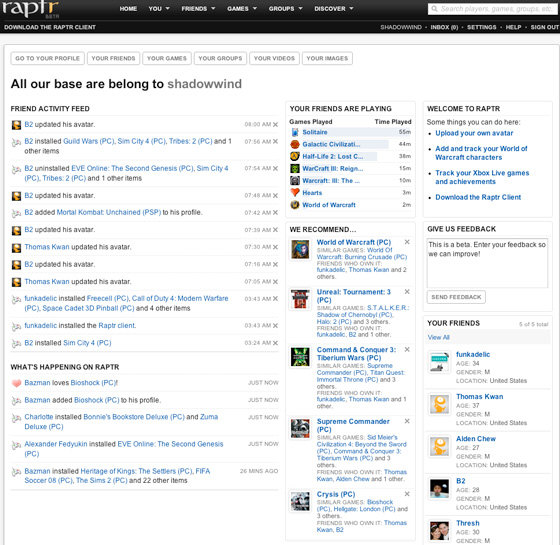
Task: Open Mortal Kombat: Unchained (PSP) link
Action: pyautogui.click(x=109, y=212)
